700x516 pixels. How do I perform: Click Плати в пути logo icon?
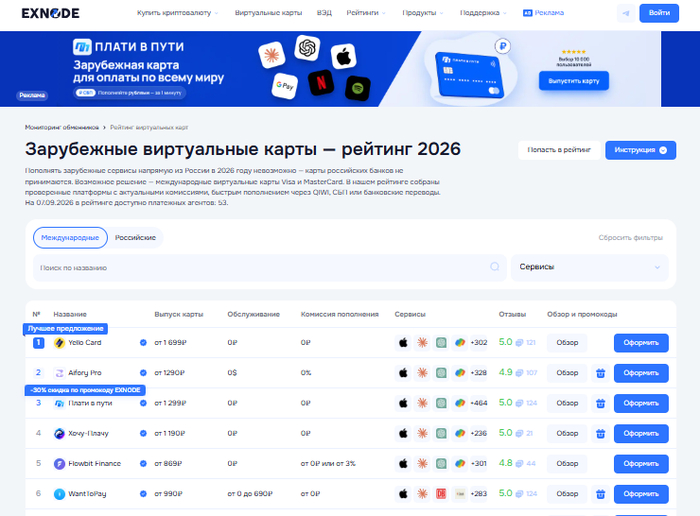click(x=59, y=404)
